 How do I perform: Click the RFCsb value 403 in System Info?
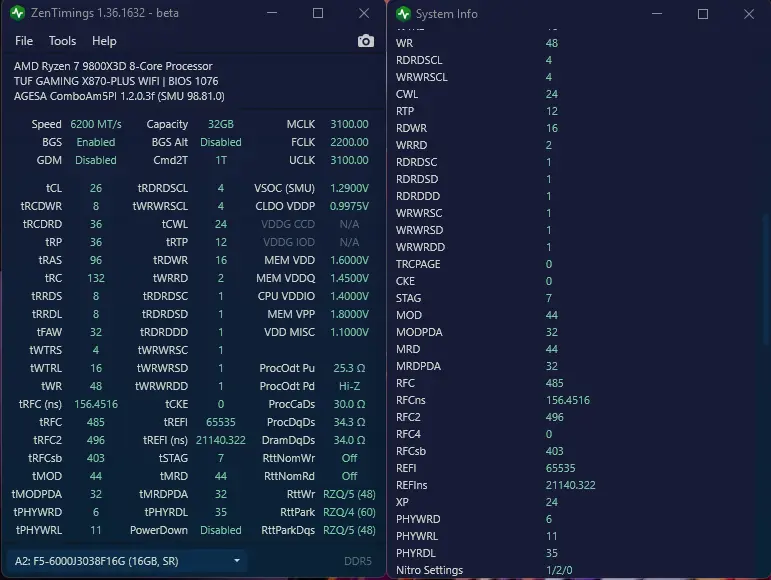point(555,451)
